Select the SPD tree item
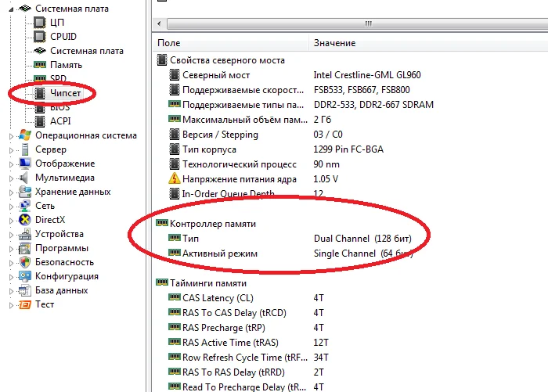The height and width of the screenshot is (392, 548). tap(58, 78)
